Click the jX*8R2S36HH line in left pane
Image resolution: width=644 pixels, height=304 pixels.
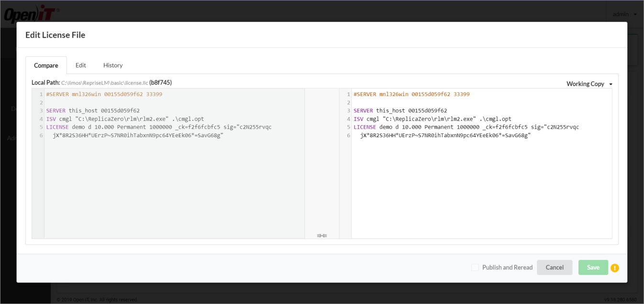(x=138, y=135)
